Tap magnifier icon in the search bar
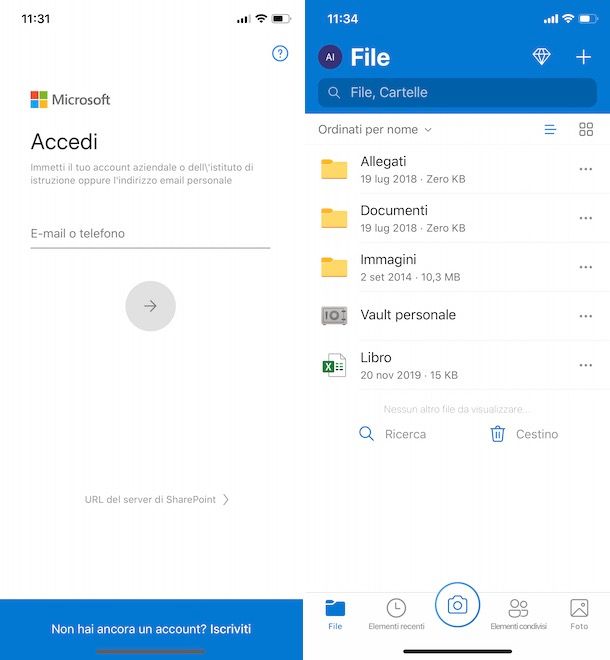Viewport: 610px width, 660px height. point(334,93)
